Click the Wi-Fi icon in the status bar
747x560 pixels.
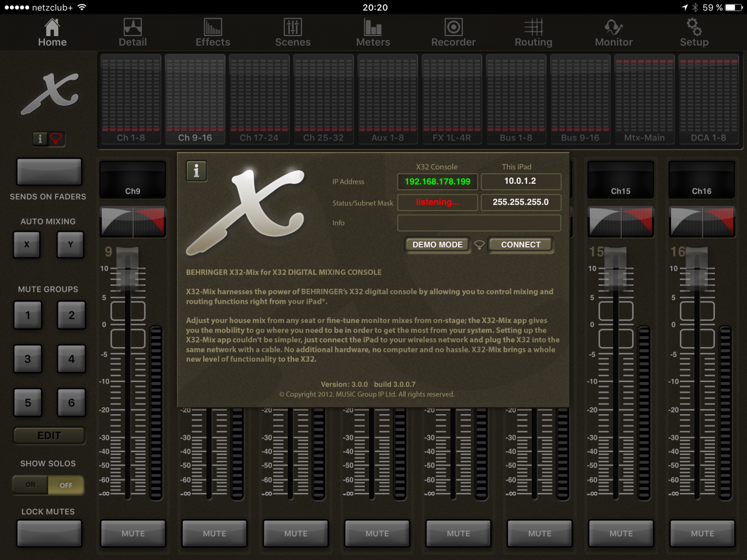pos(82,8)
